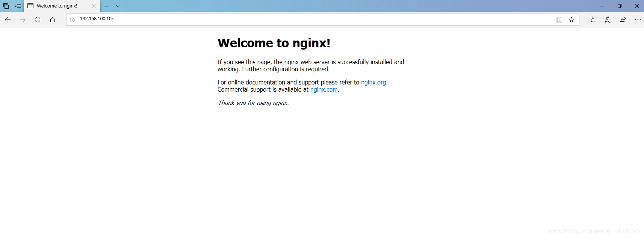
Task: Close the browser window
Action: tap(637, 6)
